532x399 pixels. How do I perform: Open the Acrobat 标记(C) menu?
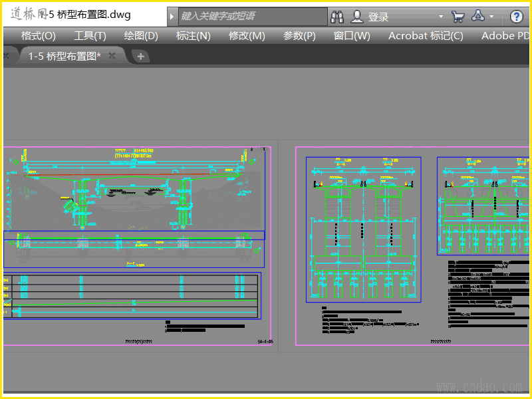pyautogui.click(x=426, y=36)
